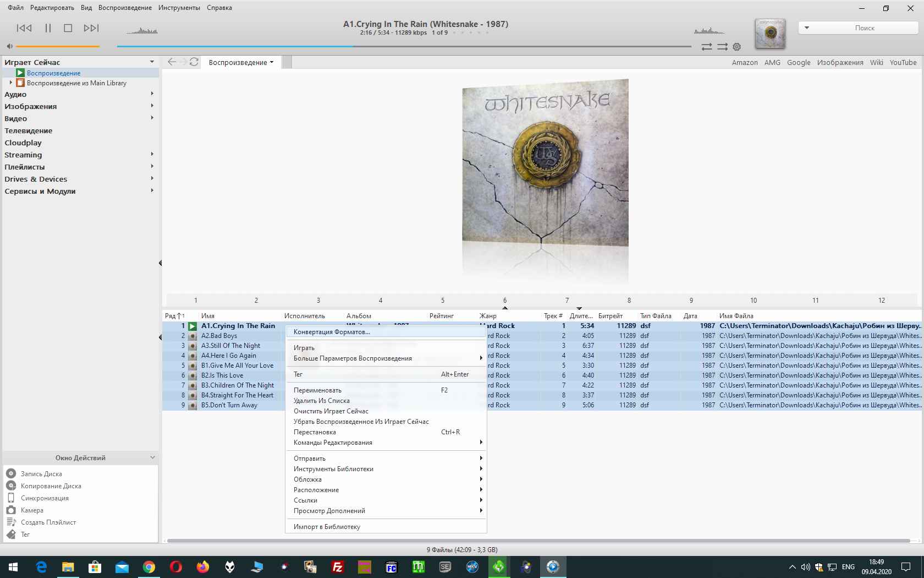This screenshot has height=578, width=924.
Task: Open Chrome from the taskbar
Action: [x=149, y=566]
